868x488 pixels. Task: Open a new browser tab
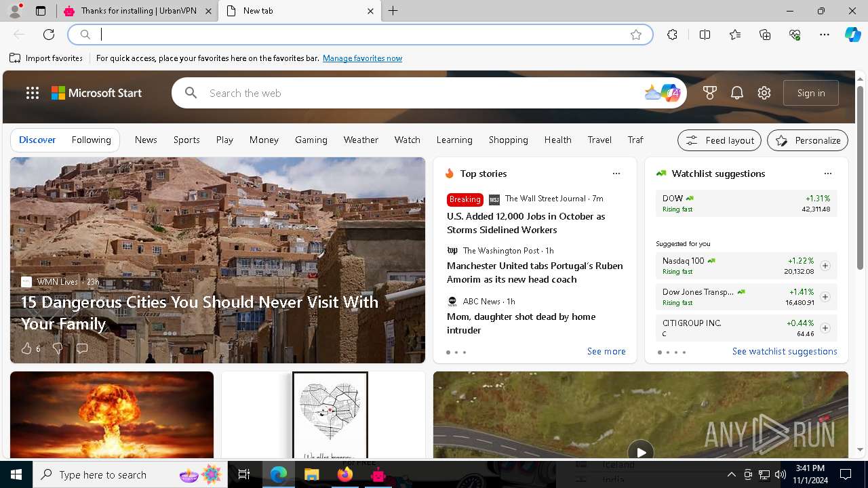click(x=393, y=11)
